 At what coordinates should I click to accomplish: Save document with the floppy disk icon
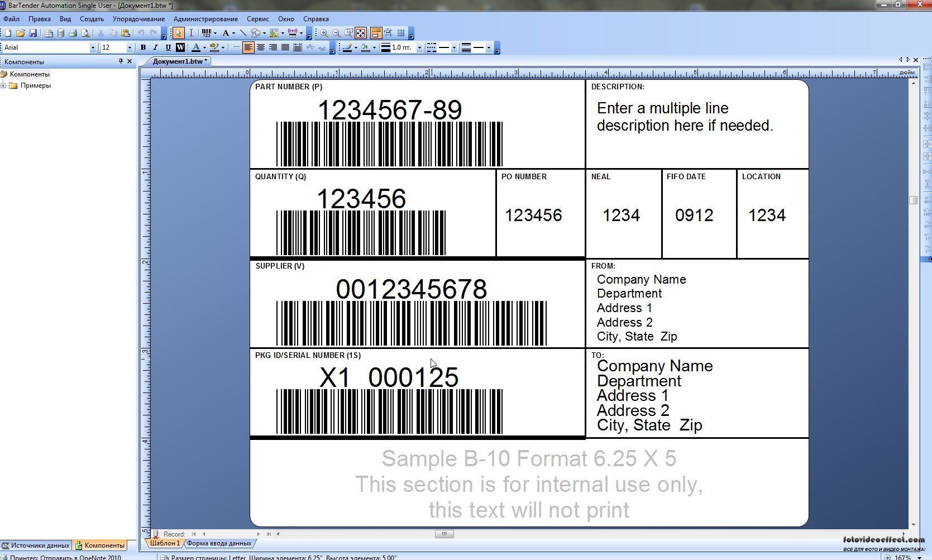(32, 33)
